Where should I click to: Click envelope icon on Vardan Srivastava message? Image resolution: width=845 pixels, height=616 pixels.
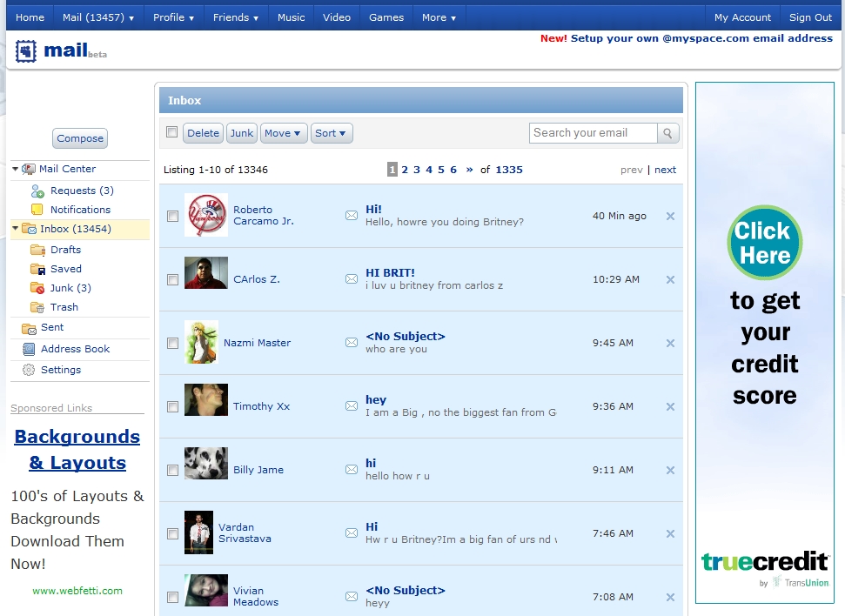tap(352, 533)
